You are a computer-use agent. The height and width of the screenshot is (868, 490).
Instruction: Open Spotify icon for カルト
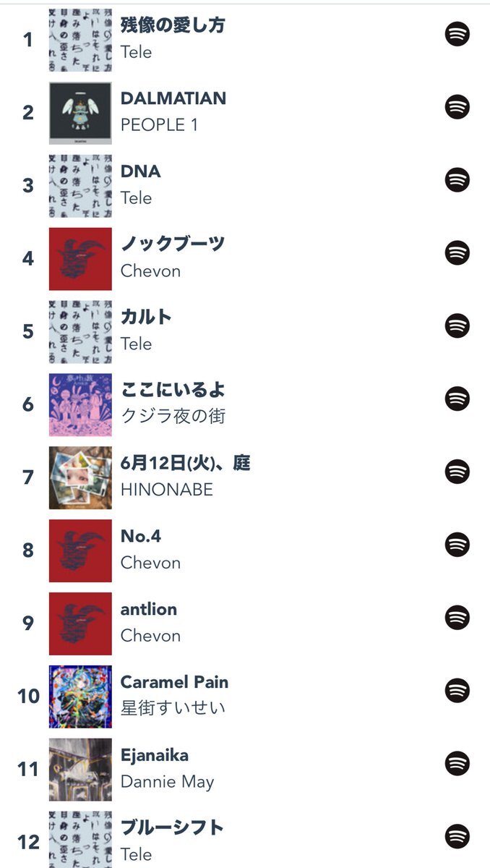click(457, 325)
